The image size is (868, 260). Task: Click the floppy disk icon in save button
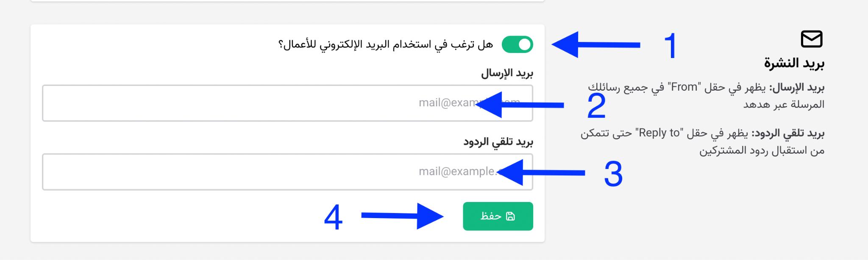point(511,216)
